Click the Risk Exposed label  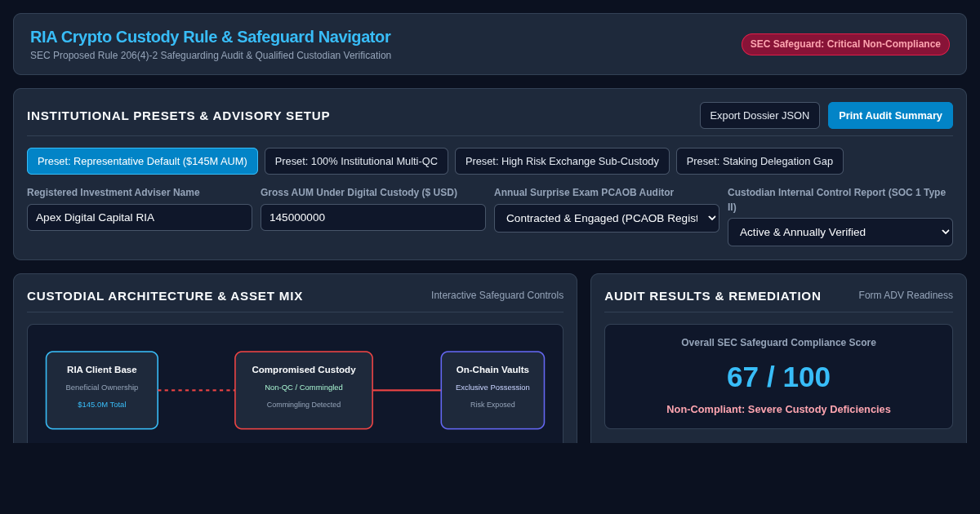[492, 405]
